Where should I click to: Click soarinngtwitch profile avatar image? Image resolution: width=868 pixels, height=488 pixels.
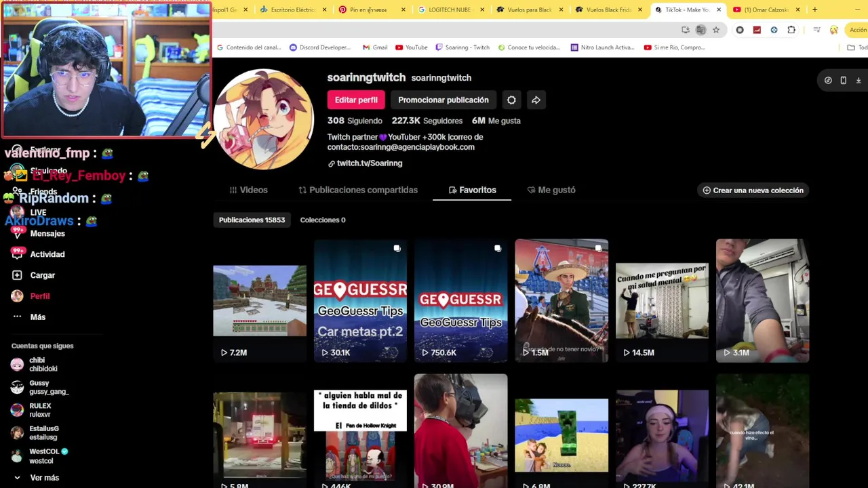[x=264, y=119]
